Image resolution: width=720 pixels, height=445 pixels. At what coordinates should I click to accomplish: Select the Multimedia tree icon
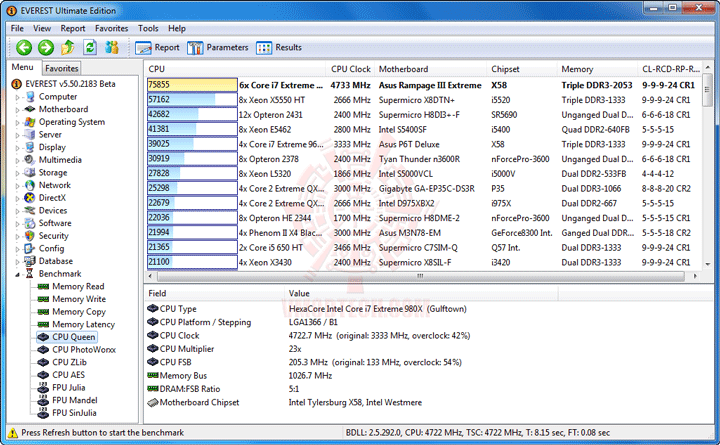(x=30, y=160)
